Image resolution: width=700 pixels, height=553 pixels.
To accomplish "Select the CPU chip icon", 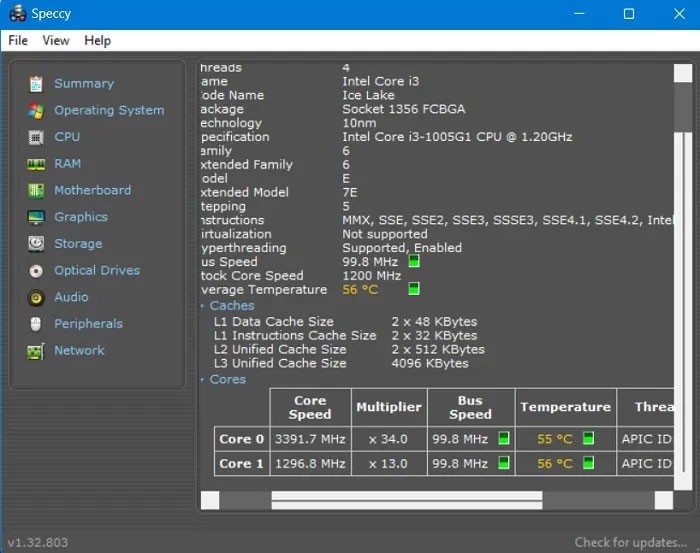I will click(36, 137).
